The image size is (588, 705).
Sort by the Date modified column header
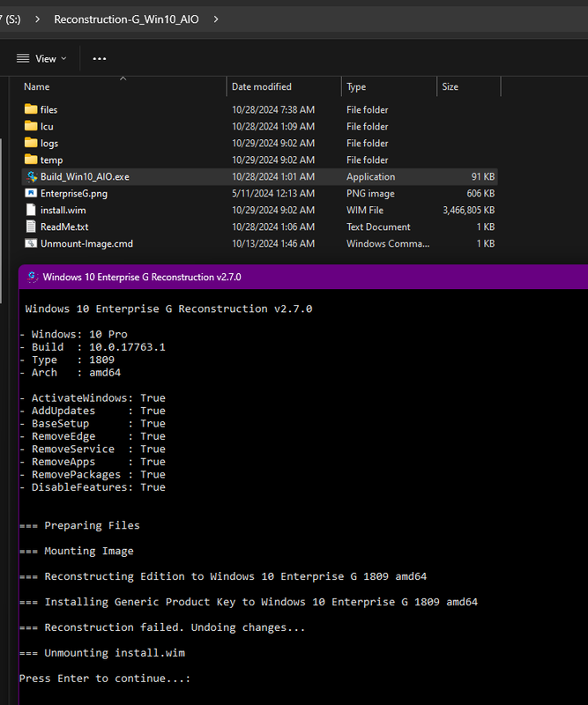[x=262, y=86]
